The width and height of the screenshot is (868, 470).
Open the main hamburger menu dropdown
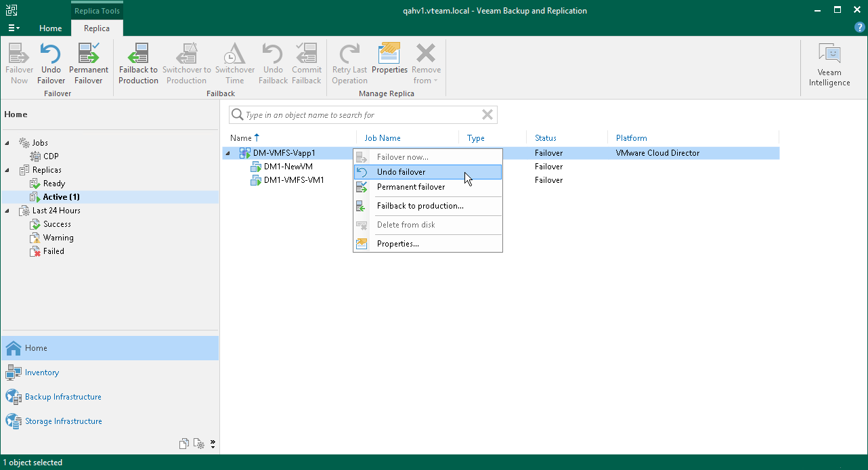pos(14,28)
